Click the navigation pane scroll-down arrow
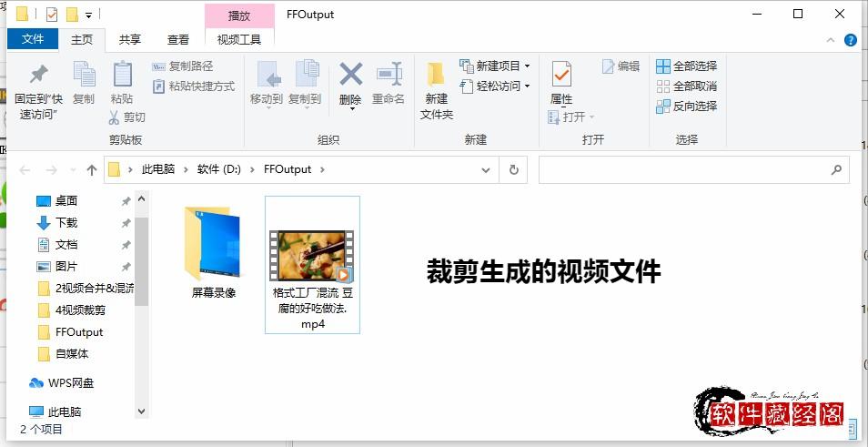Screen dimensions: 868x447 (141, 411)
